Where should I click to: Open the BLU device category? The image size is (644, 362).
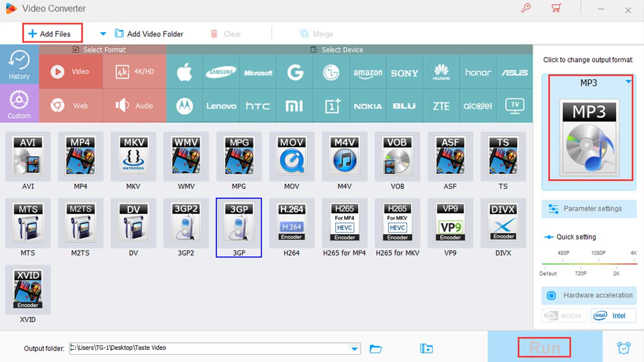[405, 106]
